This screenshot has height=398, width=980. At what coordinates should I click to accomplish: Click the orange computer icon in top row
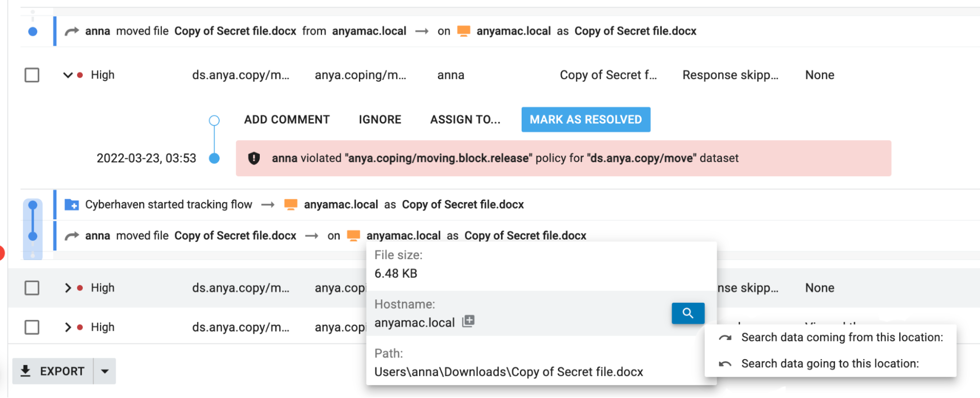pos(463,31)
